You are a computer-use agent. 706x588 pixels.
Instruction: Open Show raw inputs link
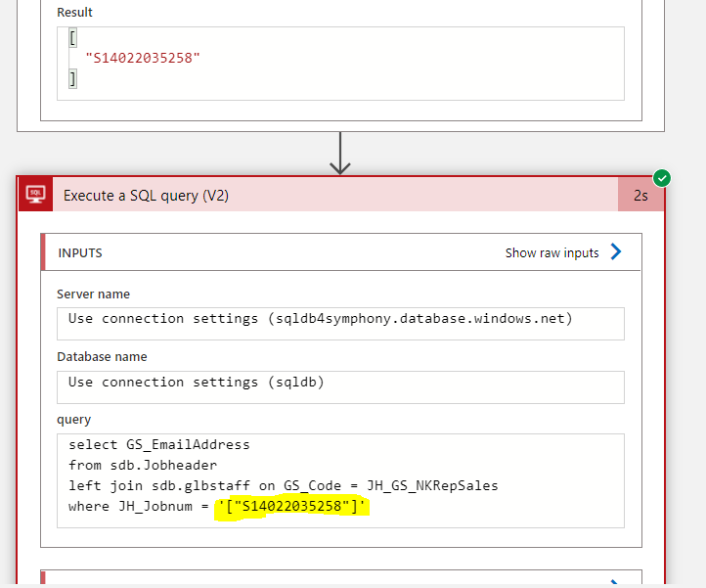tap(552, 252)
